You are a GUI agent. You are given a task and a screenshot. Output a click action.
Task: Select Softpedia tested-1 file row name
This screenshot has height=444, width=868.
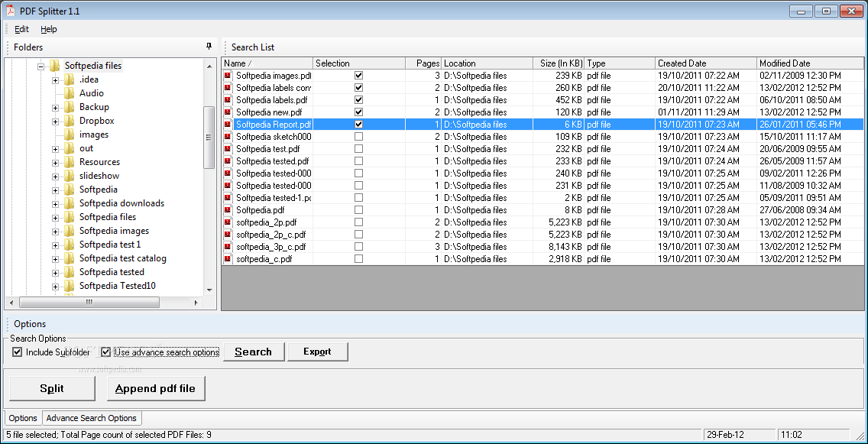(274, 198)
